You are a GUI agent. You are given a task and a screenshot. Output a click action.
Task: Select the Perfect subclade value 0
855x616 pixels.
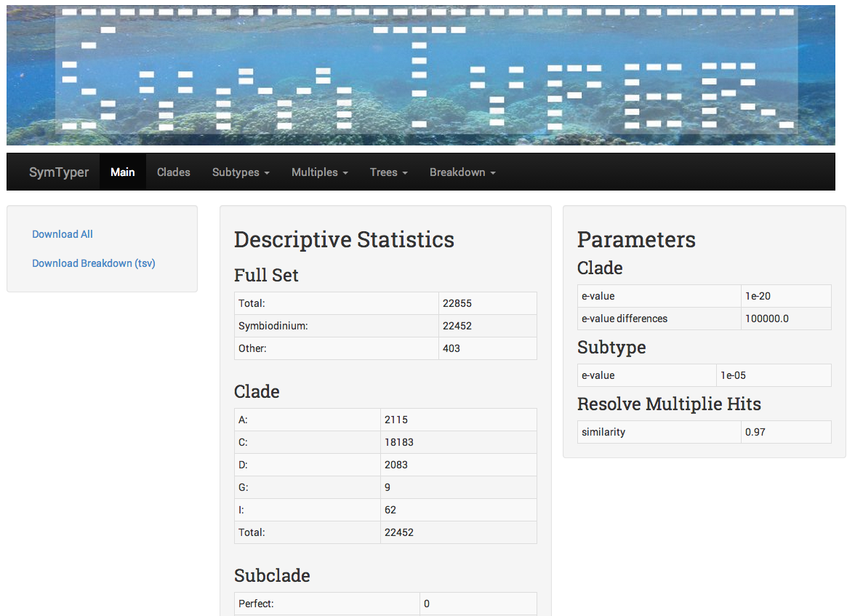click(426, 604)
